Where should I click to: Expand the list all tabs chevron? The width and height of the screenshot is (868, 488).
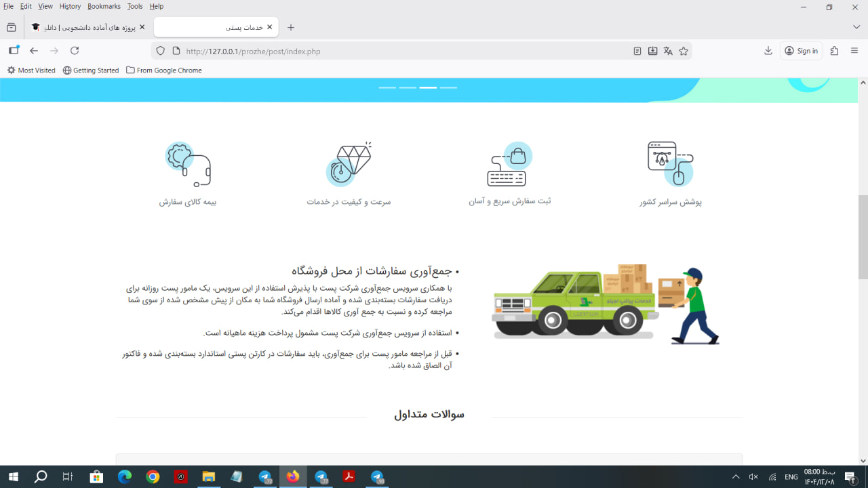point(856,27)
